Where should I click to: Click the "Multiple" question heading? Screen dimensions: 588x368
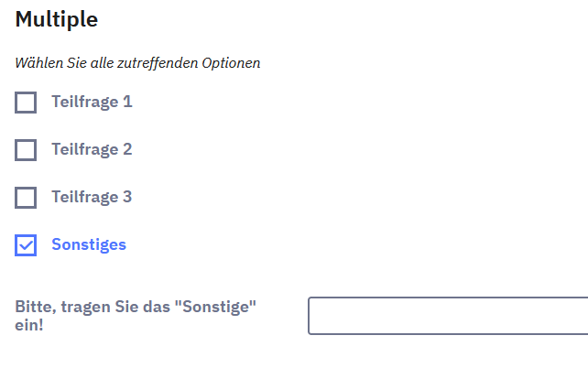click(x=57, y=18)
